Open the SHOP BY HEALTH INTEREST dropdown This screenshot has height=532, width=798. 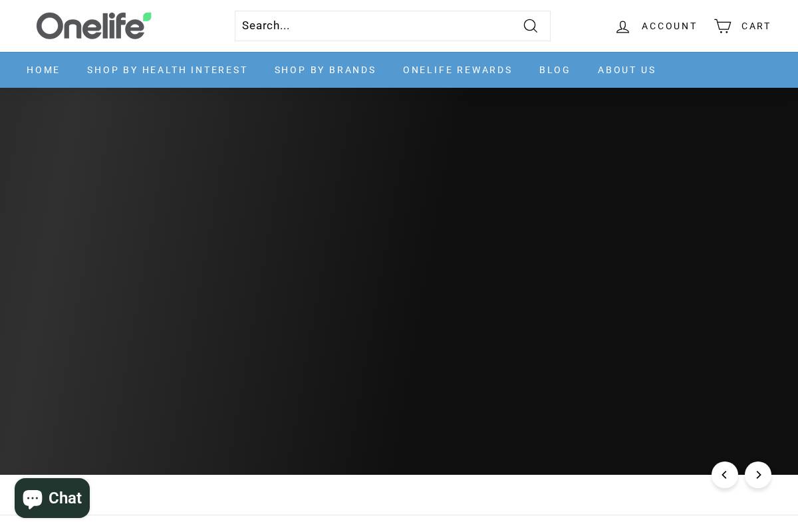tap(167, 70)
